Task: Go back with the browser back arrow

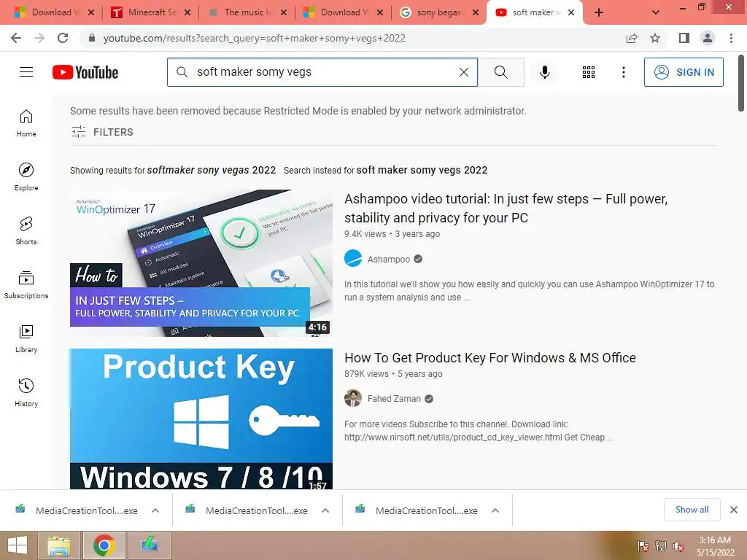Action: point(16,38)
